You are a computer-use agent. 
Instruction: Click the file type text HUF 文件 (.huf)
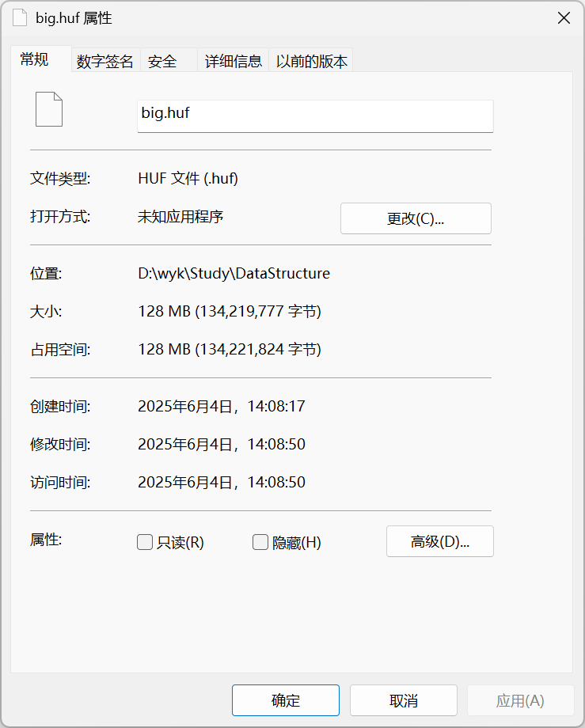(188, 179)
